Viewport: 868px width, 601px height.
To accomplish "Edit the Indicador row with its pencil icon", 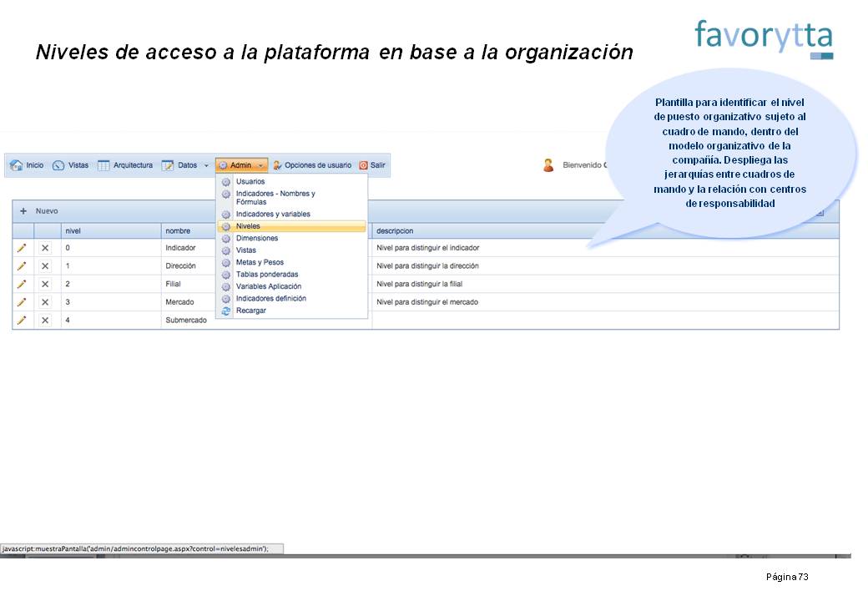I will (22, 248).
